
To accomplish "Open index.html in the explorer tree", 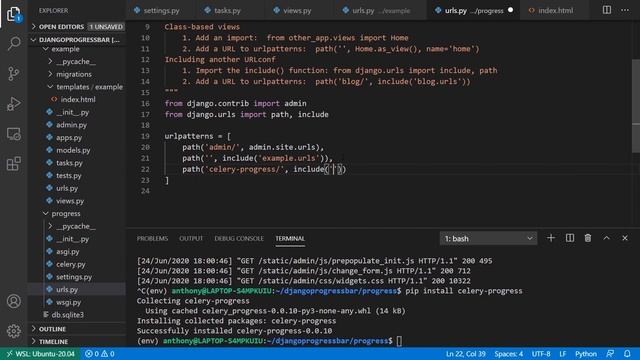I will click(77, 100).
